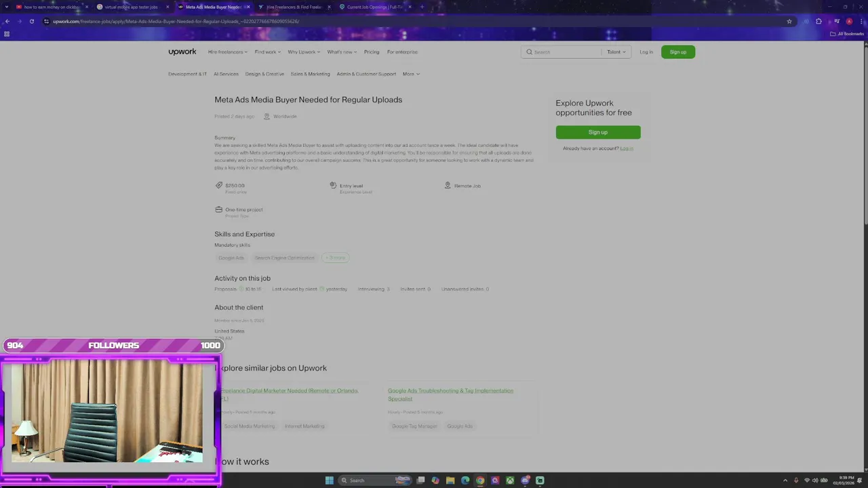Expand the hidden skills with the '+ more' chip
Screen dimensions: 868x488
pos(336,258)
